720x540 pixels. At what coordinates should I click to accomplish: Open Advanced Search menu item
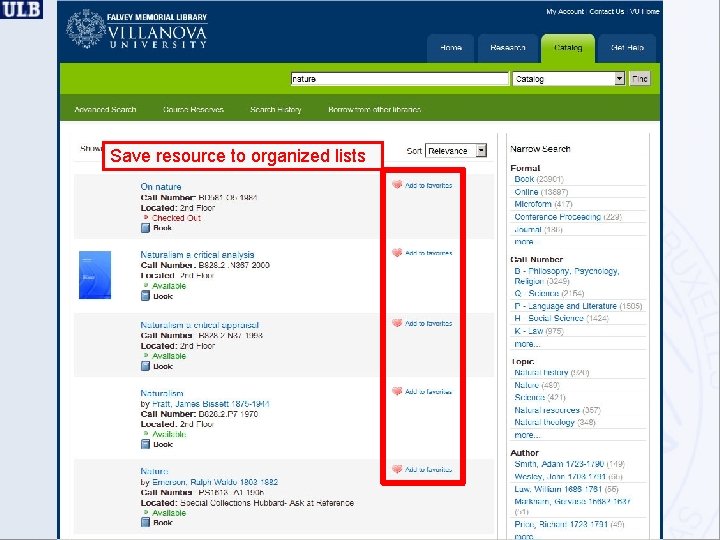point(105,109)
